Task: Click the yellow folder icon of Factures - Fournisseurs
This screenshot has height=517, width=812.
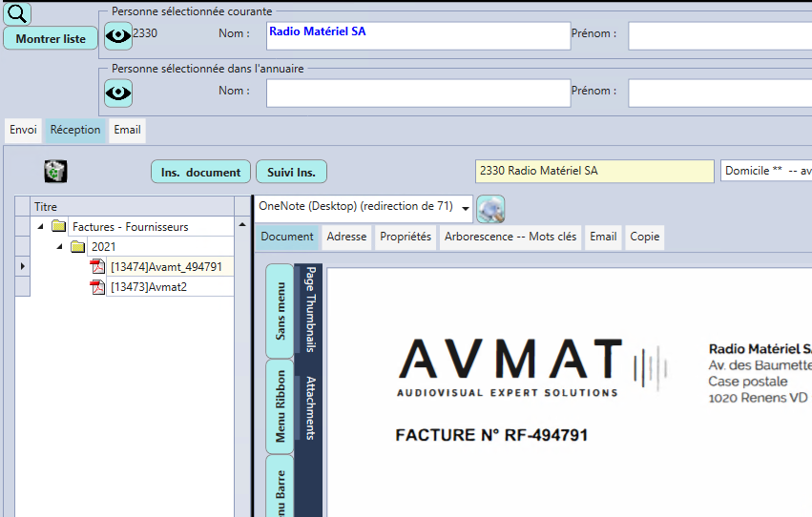Action: (x=59, y=226)
